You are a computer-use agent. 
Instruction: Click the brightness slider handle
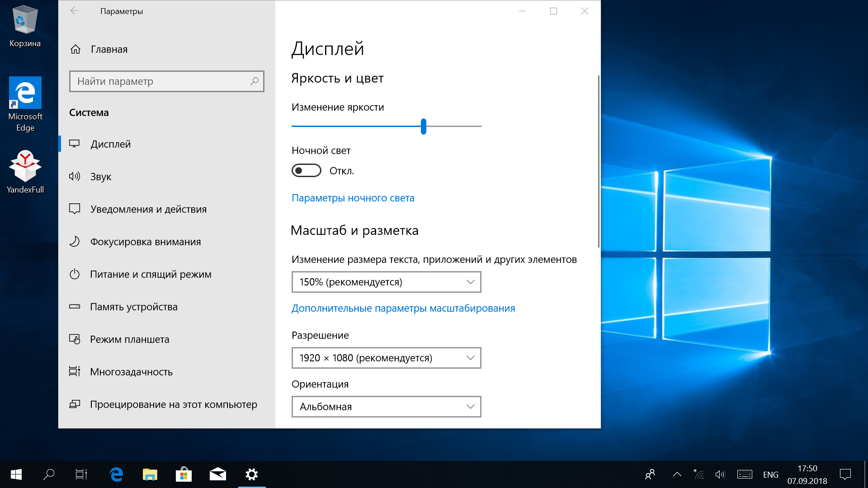coord(424,127)
